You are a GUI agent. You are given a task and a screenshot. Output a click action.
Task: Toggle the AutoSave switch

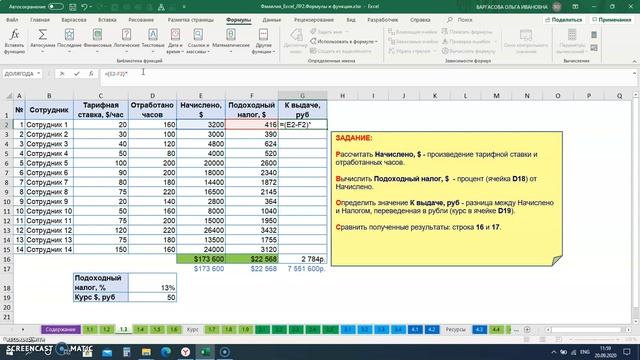(56, 7)
